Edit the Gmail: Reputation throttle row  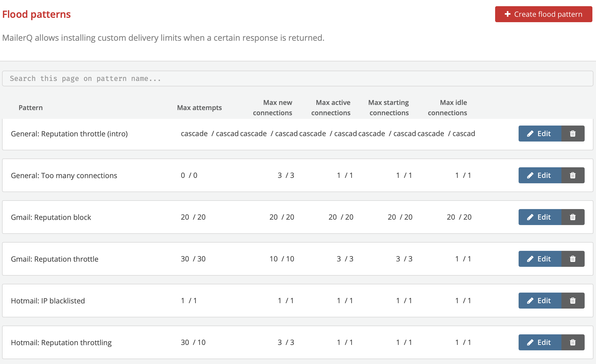[x=540, y=259]
